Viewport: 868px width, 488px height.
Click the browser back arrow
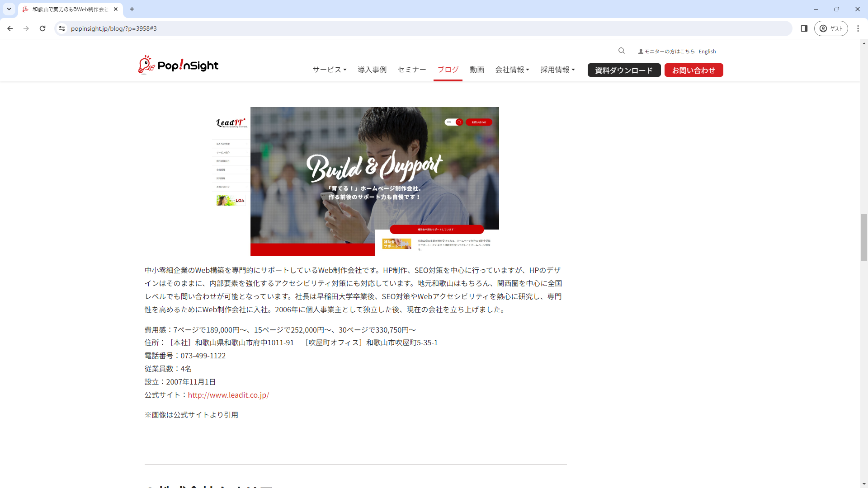click(x=10, y=28)
